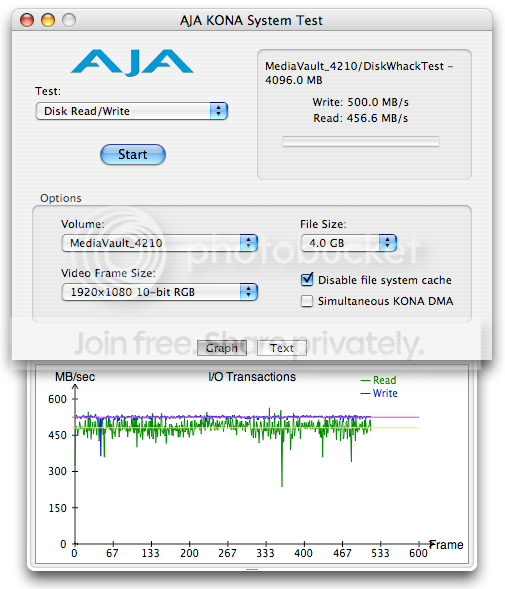Click the blue arrows on File Size popup
Screen dimensions: 505x589
coord(388,243)
